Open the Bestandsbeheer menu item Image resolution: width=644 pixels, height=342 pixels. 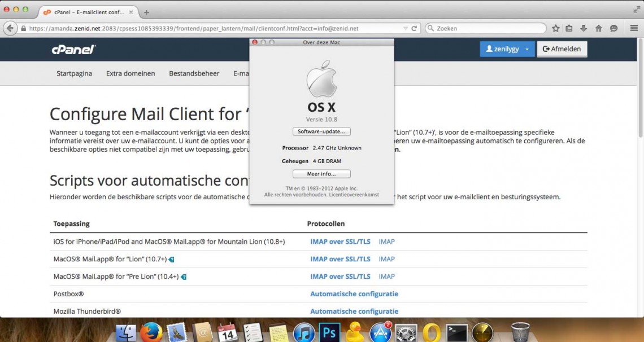pyautogui.click(x=194, y=73)
